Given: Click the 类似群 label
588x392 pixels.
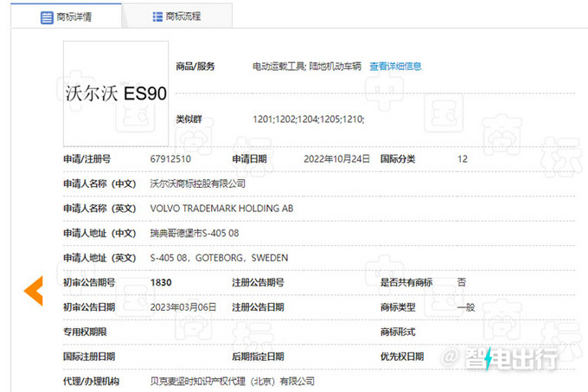Looking at the screenshot, I should [189, 119].
